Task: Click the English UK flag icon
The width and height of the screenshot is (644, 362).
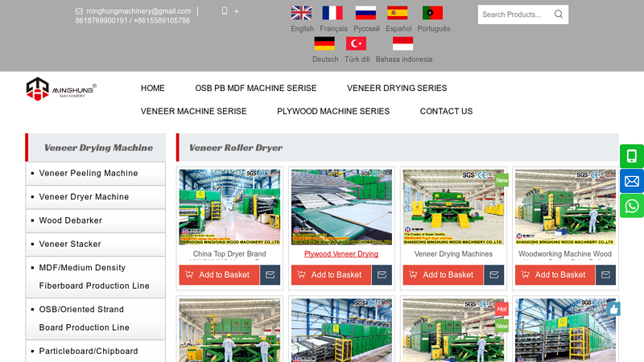Action: pyautogui.click(x=301, y=13)
